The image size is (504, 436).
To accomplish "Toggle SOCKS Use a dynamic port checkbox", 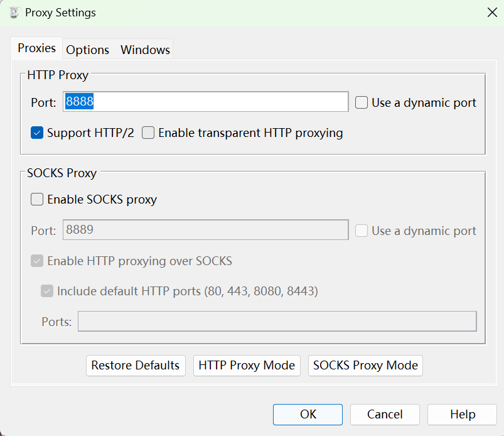I will [362, 231].
